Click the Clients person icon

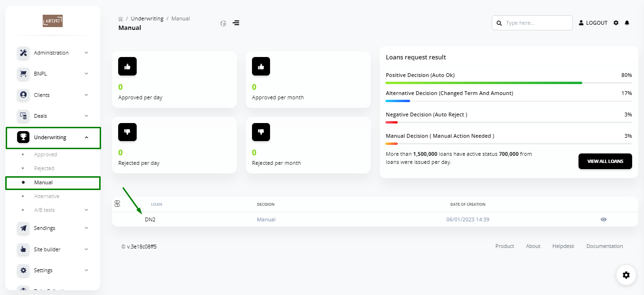tap(23, 95)
